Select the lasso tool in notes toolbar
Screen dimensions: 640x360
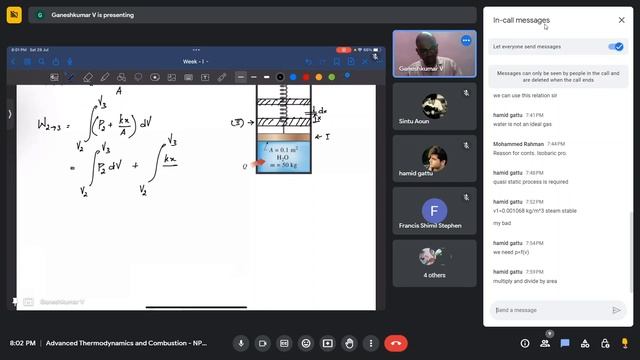(138, 77)
